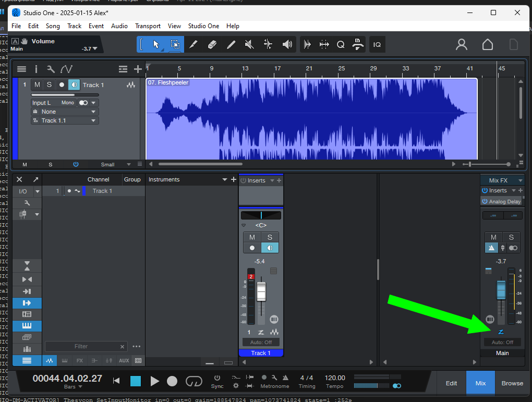The image size is (532, 402).
Task: Select the Zoom tool in the toolbar
Action: (341, 44)
